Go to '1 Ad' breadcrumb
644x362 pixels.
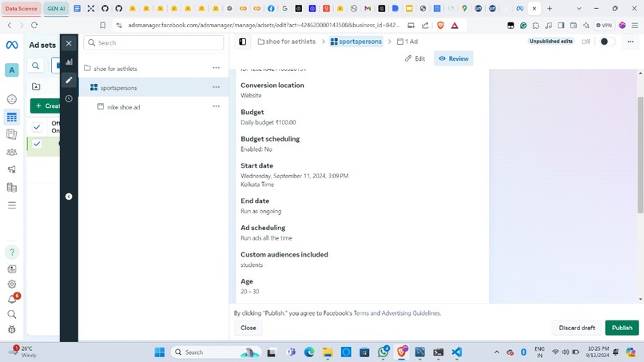pyautogui.click(x=407, y=42)
